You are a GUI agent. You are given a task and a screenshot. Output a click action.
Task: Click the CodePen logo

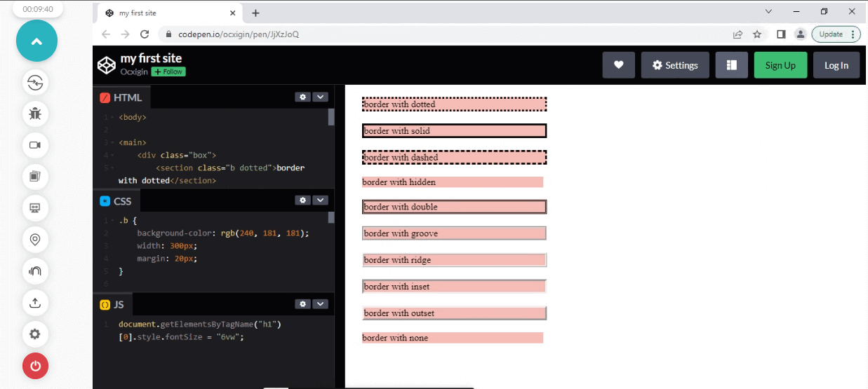coord(106,65)
